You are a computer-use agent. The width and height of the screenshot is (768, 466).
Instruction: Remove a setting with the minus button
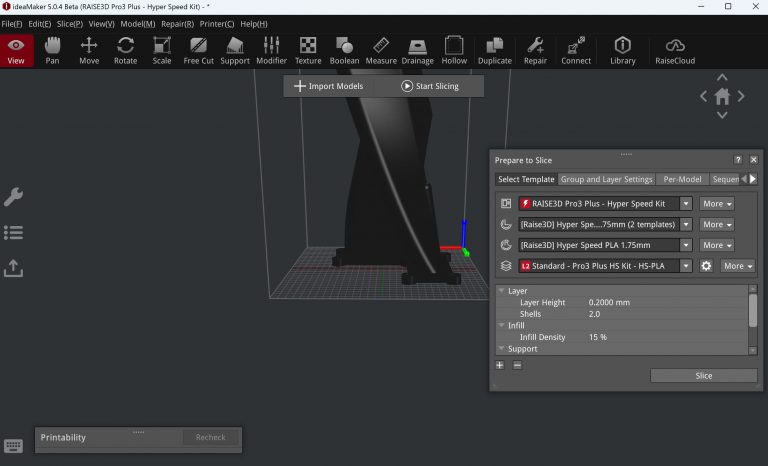517,365
